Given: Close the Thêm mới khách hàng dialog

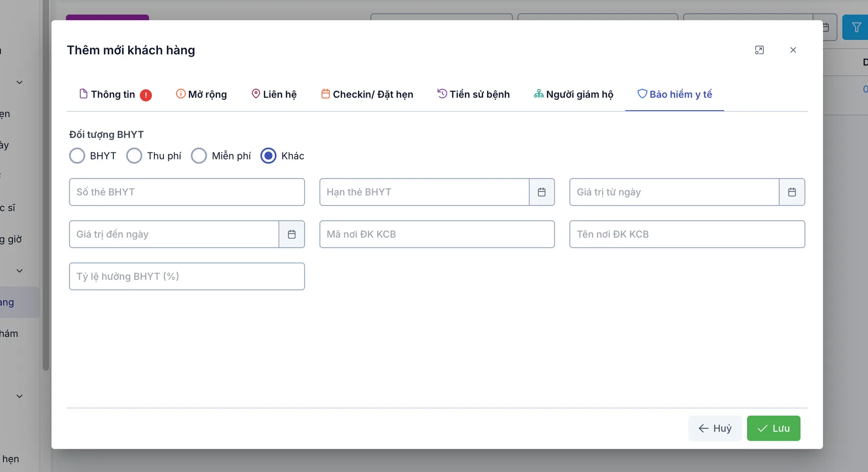Looking at the screenshot, I should click(793, 50).
